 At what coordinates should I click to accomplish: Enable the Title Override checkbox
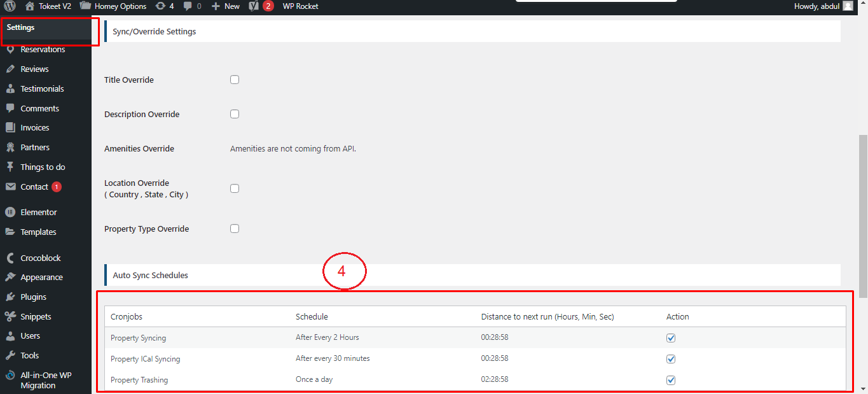[235, 80]
